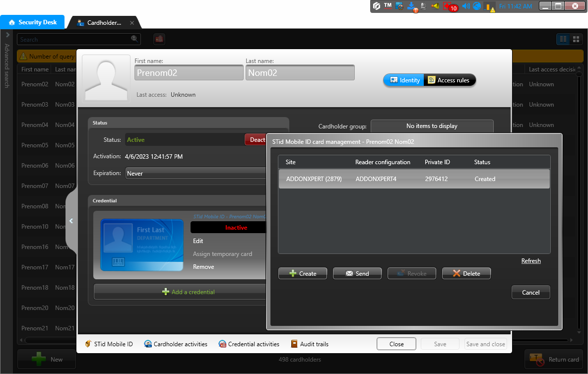The height and width of the screenshot is (374, 588).
Task: Select the ADDONXPERT (2879) row
Action: [414, 179]
